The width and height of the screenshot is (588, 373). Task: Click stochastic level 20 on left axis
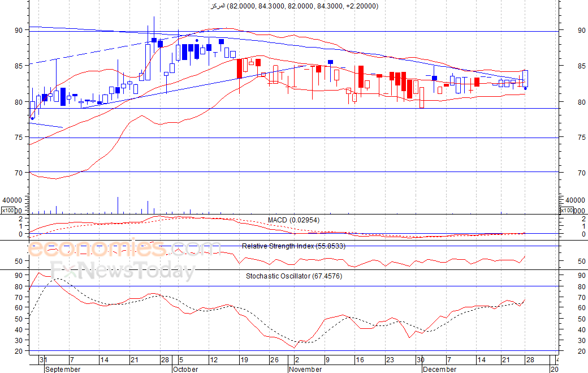[19, 351]
